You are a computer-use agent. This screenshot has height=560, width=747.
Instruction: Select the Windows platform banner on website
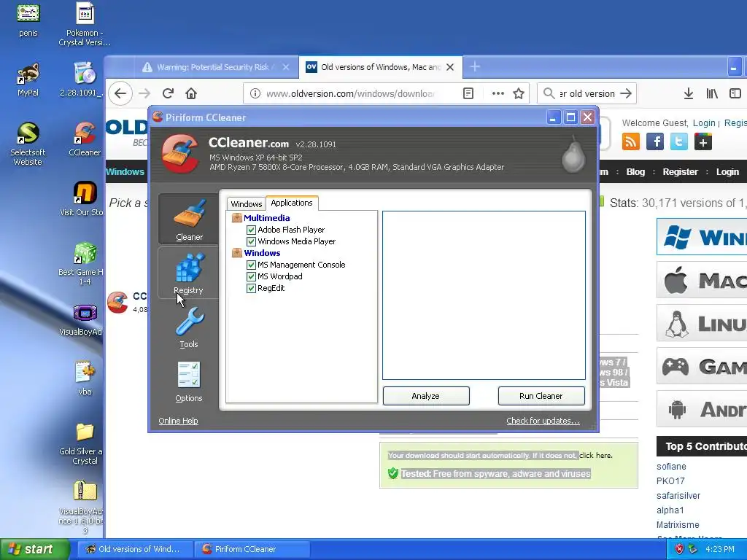point(702,237)
